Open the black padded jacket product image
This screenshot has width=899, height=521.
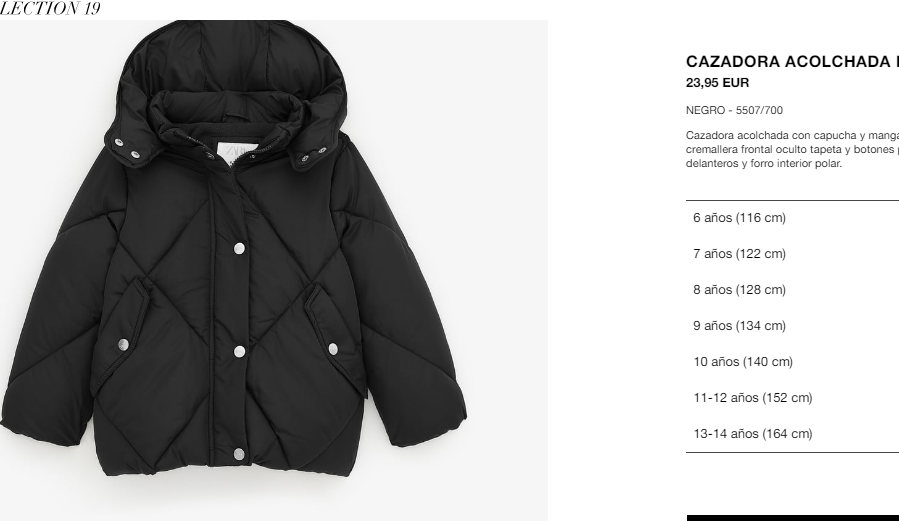(274, 271)
